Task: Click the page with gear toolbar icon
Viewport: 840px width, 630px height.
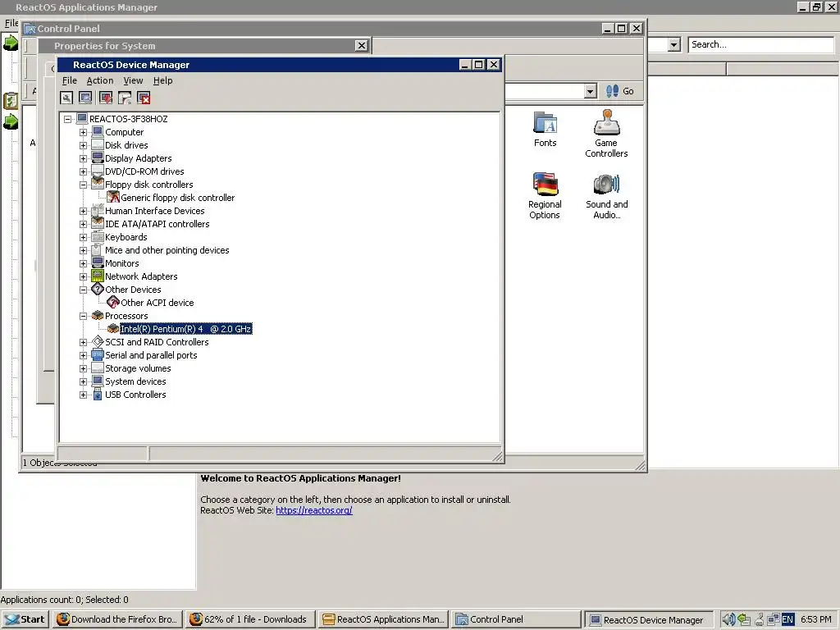Action: pyautogui.click(x=125, y=98)
